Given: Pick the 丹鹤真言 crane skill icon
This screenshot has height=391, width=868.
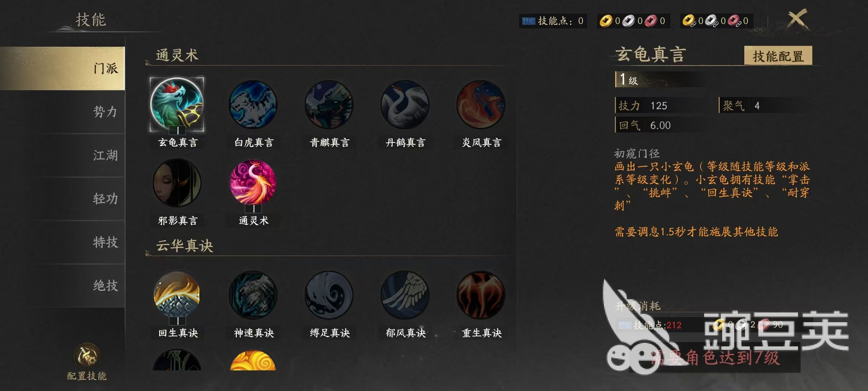Looking at the screenshot, I should [405, 105].
